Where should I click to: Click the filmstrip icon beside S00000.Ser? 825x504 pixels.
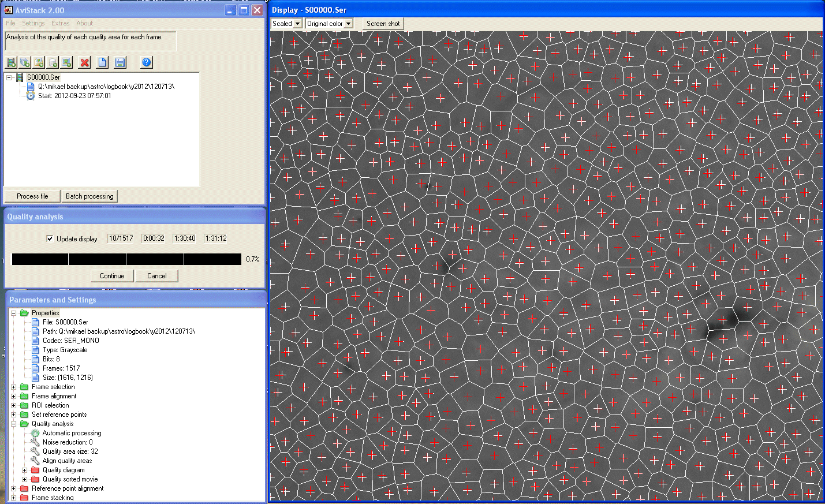[x=20, y=77]
